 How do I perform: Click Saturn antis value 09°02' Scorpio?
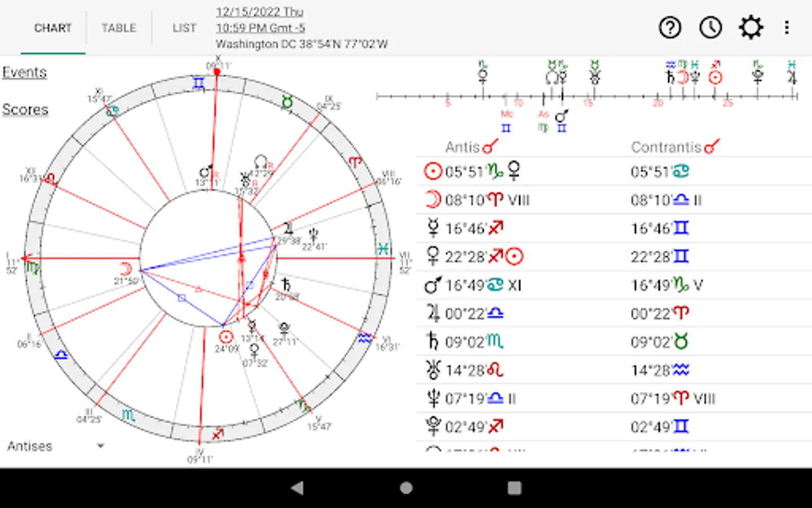pyautogui.click(x=474, y=341)
